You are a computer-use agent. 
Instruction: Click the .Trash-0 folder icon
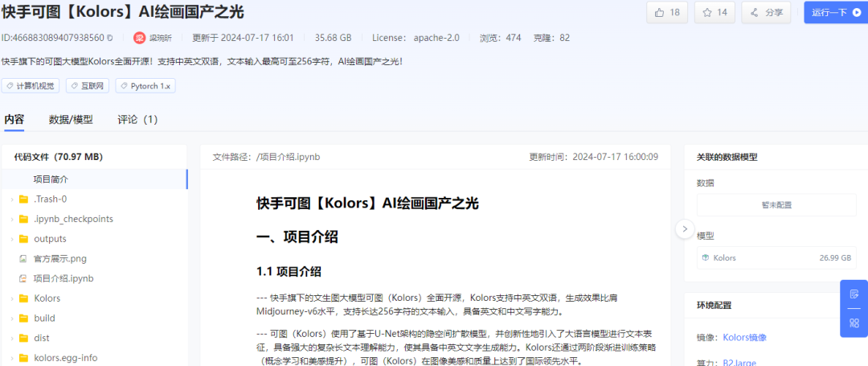pos(23,199)
